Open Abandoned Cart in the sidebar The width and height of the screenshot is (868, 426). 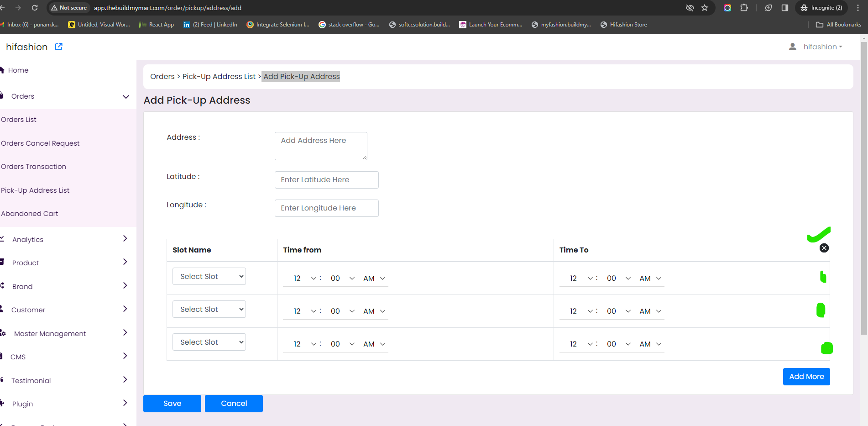click(x=30, y=214)
